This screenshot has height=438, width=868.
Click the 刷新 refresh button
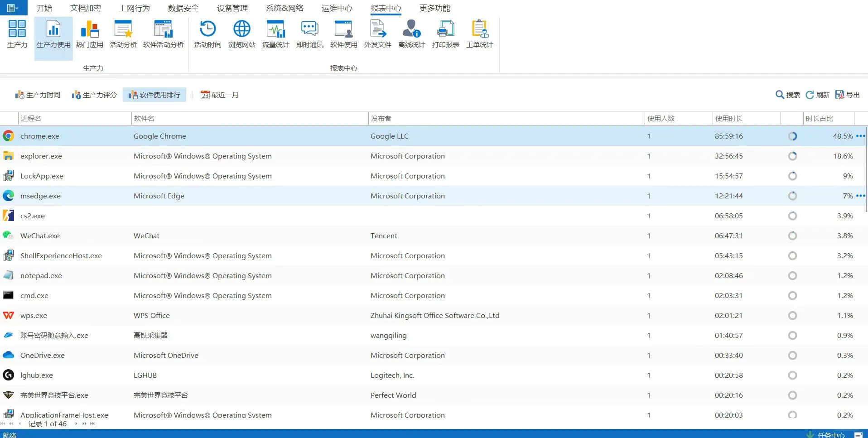pos(818,95)
